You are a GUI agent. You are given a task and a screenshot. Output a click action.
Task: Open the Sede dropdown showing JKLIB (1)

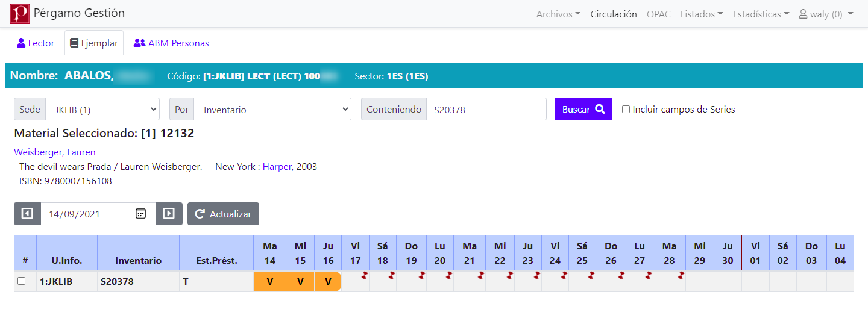(x=102, y=110)
